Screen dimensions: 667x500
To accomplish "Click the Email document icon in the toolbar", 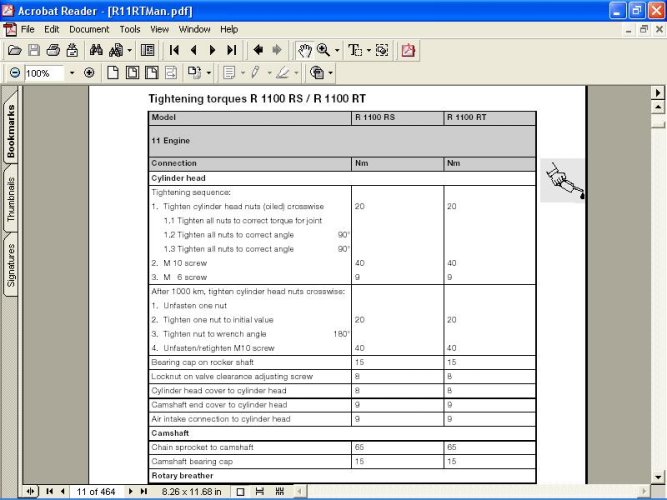I will coord(72,50).
